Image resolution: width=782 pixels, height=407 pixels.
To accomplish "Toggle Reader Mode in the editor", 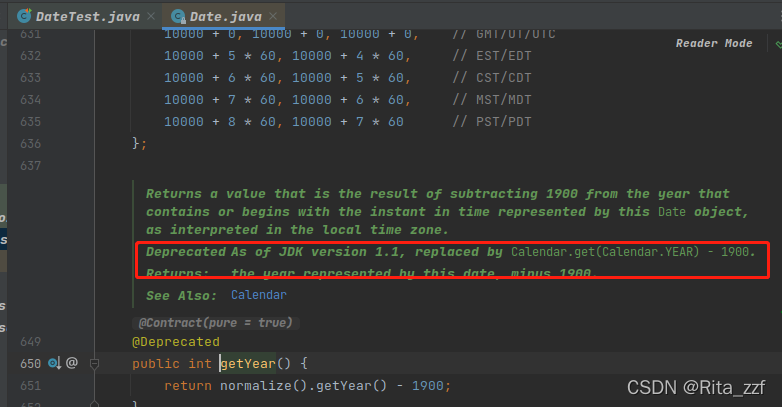I will coord(714,43).
